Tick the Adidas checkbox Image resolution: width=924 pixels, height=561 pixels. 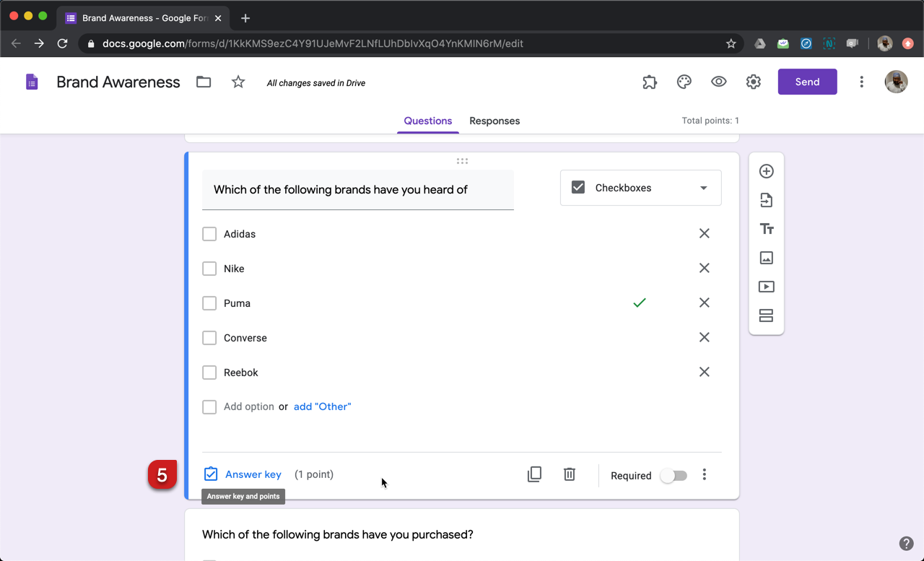point(209,234)
